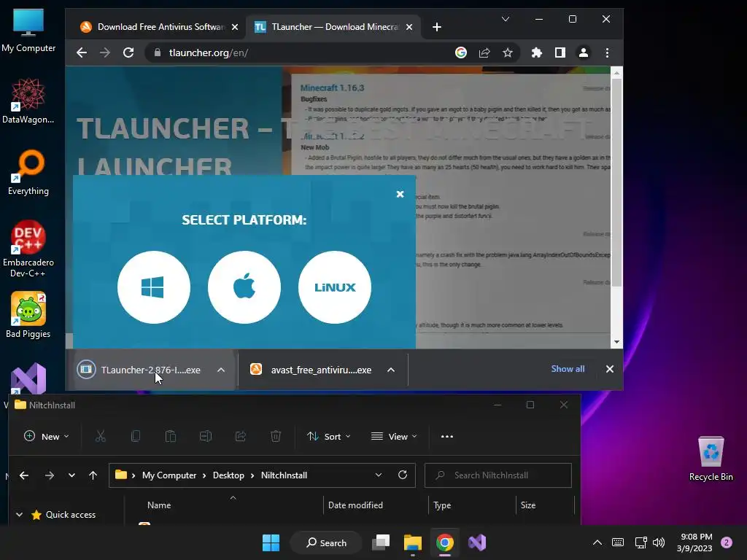Viewport: 747px width, 560px height.
Task: Show hidden system tray icons
Action: (597, 542)
